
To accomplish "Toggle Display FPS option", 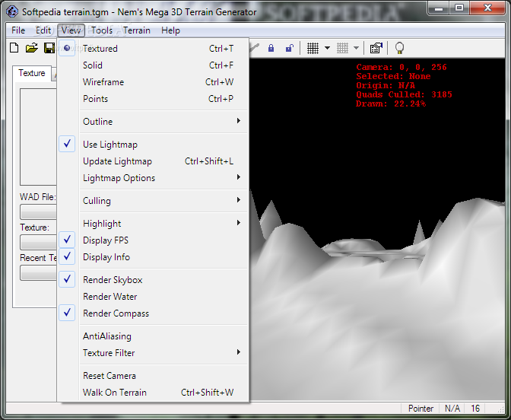I will [153, 240].
